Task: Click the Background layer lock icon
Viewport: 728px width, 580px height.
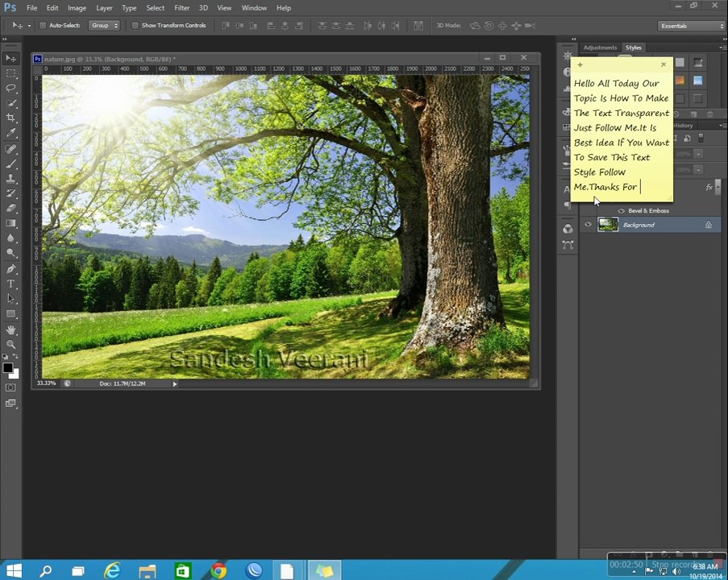Action: (x=709, y=225)
